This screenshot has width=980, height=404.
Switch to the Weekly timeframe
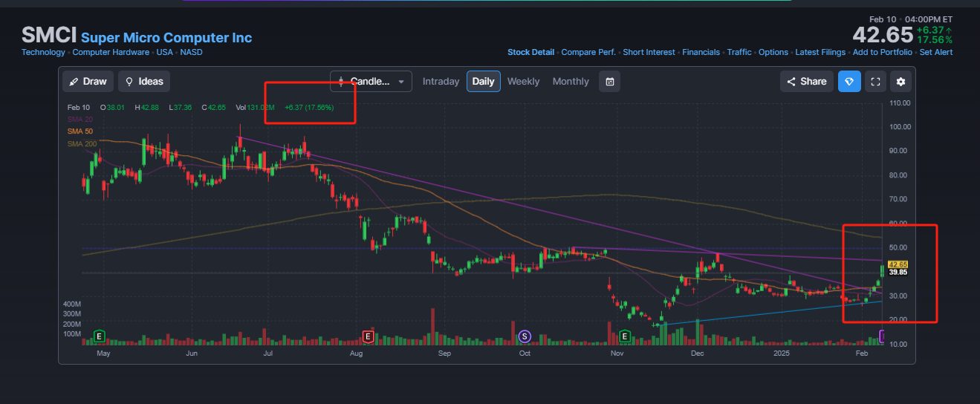523,82
